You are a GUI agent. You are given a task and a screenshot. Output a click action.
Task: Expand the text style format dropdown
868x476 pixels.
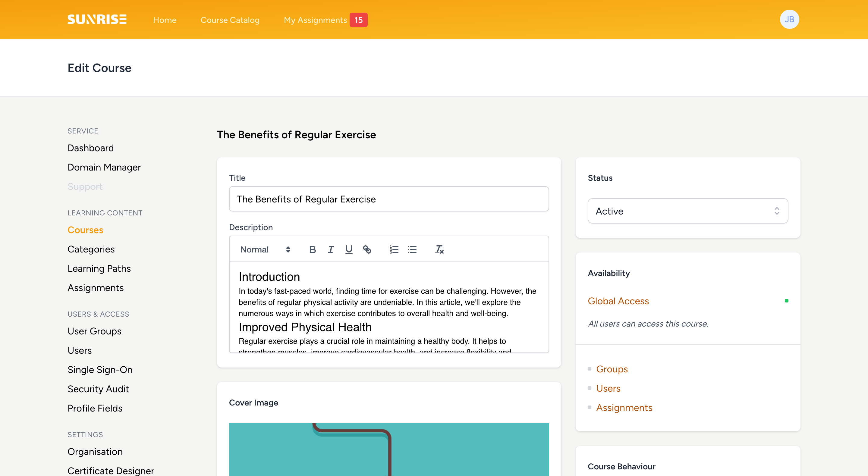click(264, 249)
